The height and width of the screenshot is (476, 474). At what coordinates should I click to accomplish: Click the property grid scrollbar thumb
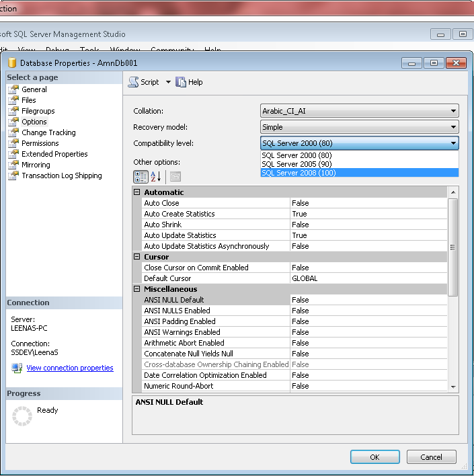tap(452, 247)
